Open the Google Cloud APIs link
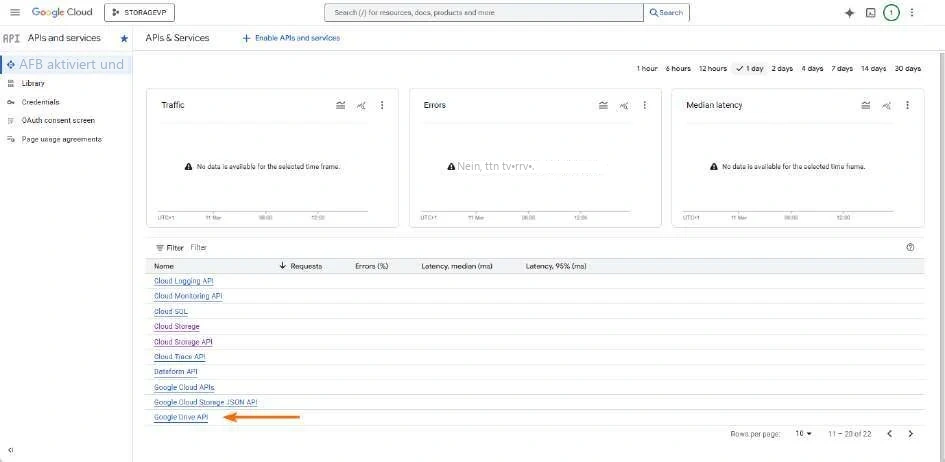945x462 pixels. 184,387
